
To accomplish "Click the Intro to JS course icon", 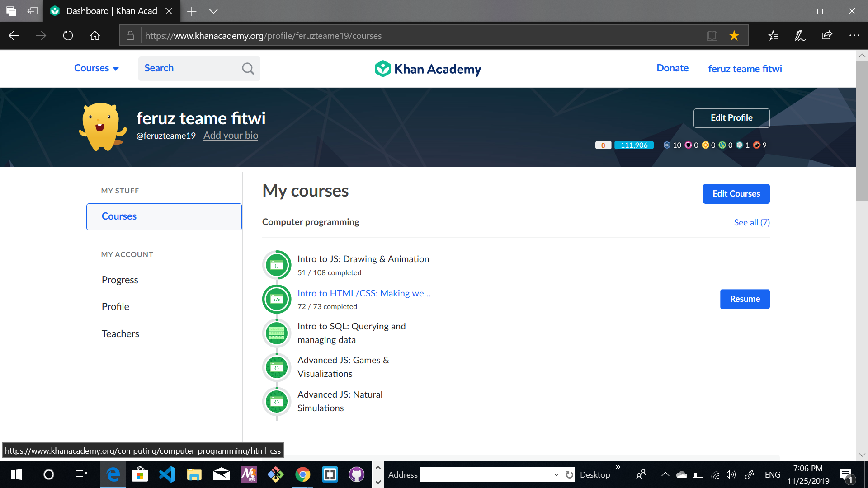I will [277, 265].
